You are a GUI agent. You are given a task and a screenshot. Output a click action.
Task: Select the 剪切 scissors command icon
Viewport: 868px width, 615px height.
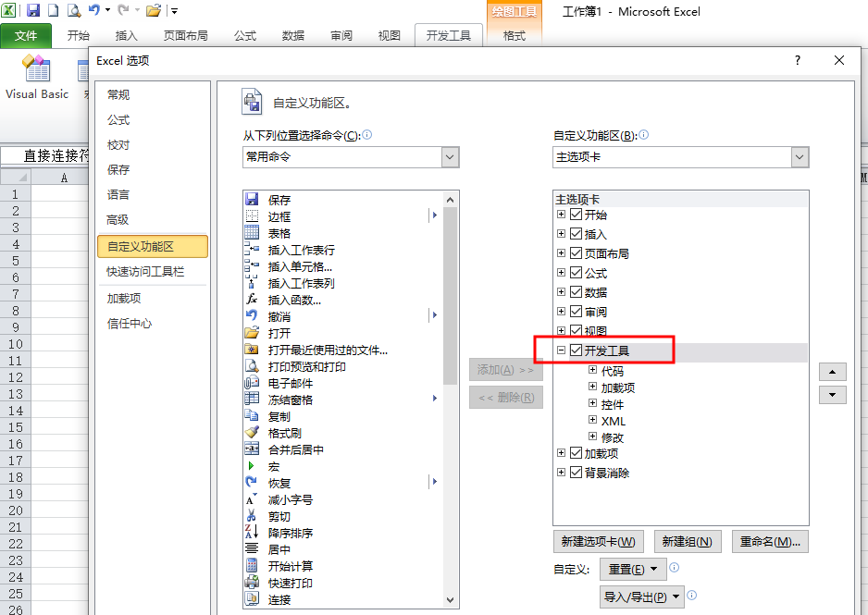tap(251, 516)
